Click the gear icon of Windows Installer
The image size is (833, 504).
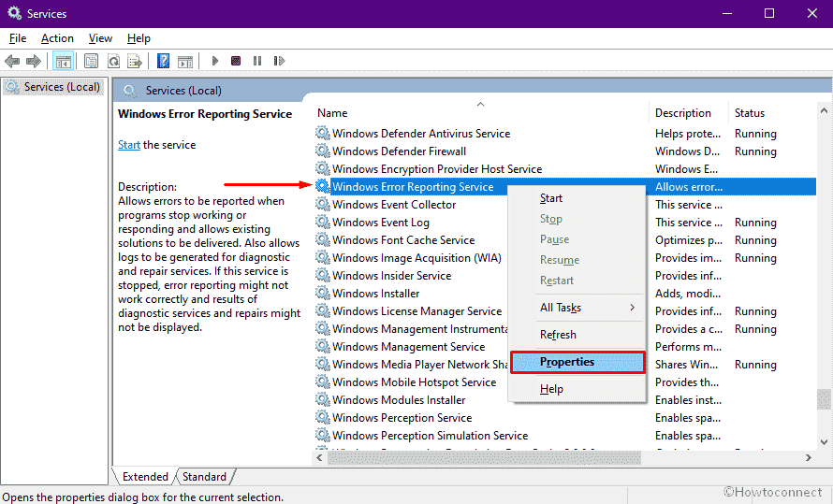tap(322, 293)
